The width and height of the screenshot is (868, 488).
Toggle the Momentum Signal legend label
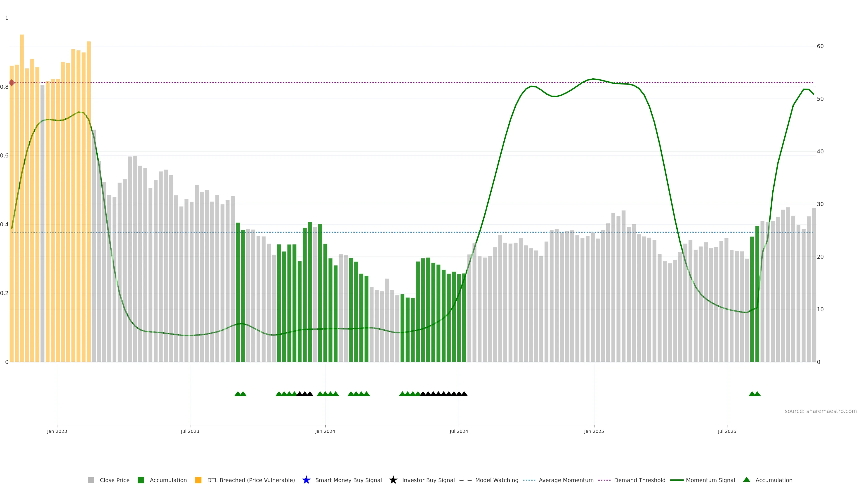(710, 480)
